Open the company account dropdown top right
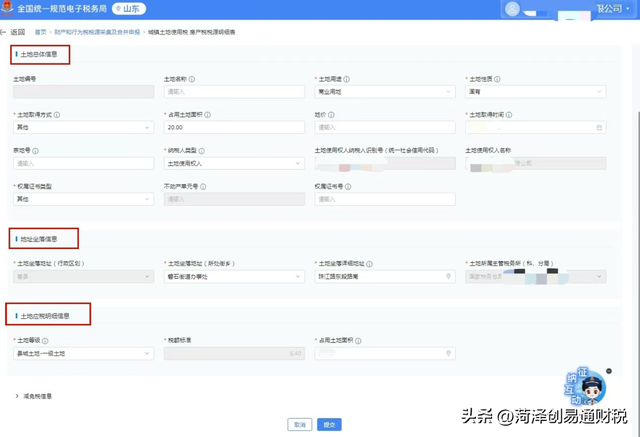640x437 pixels. pyautogui.click(x=613, y=9)
